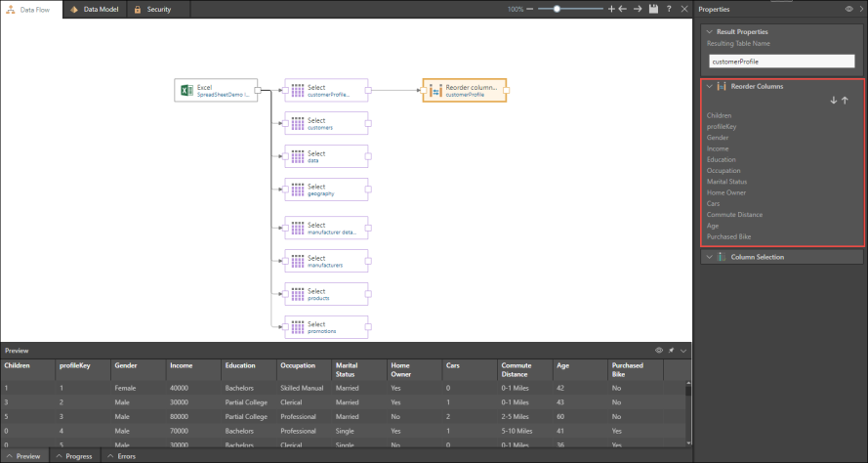The width and height of the screenshot is (868, 463).
Task: Click the undo left-arrow icon
Action: tap(623, 9)
